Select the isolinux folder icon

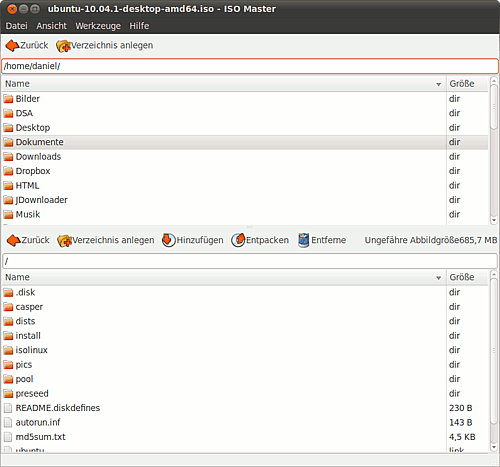point(8,350)
